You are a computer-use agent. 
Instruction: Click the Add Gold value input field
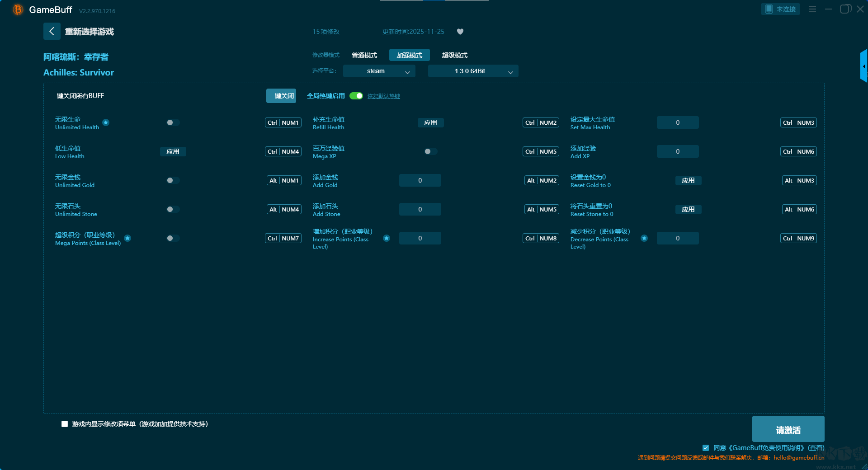420,180
